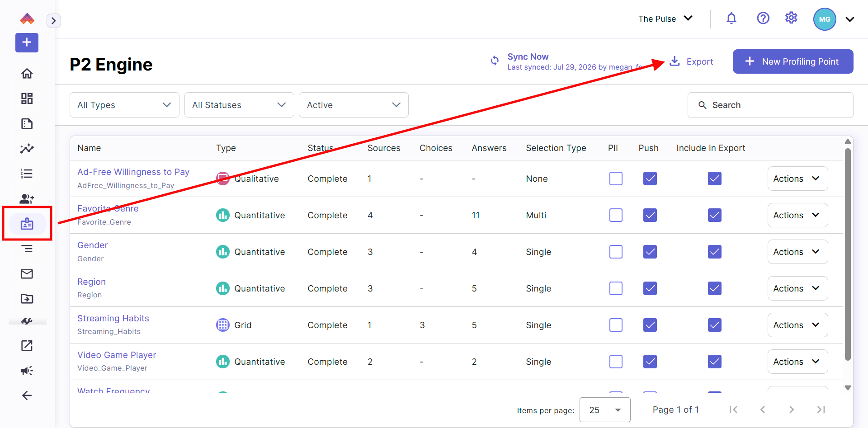
Task: Open the All Statuses filter dropdown
Action: pyautogui.click(x=239, y=105)
